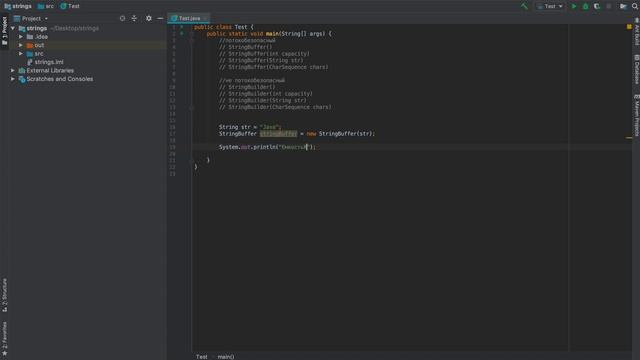
Task: Click fold toggle beside main method
Action: (191, 33)
